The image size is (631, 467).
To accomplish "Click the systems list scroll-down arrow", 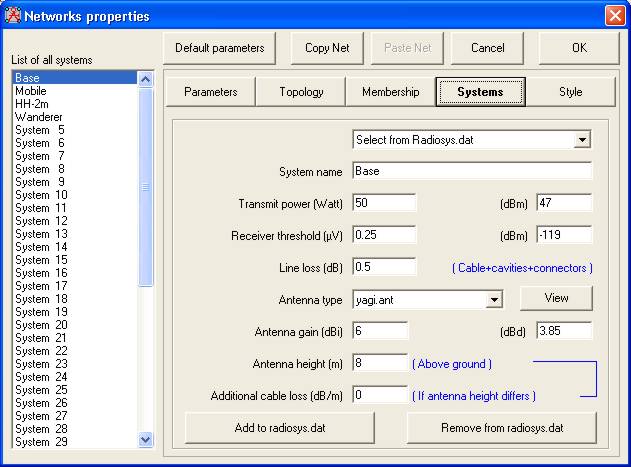I will [145, 440].
